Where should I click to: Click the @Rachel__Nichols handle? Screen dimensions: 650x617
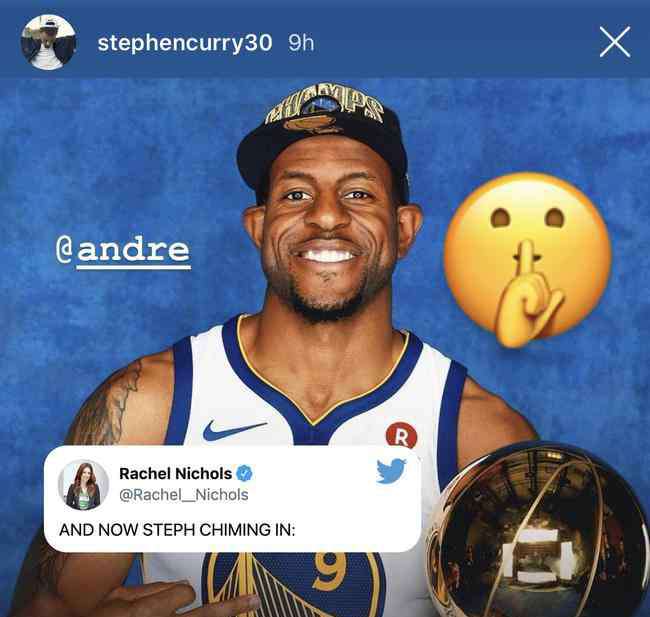point(184,494)
